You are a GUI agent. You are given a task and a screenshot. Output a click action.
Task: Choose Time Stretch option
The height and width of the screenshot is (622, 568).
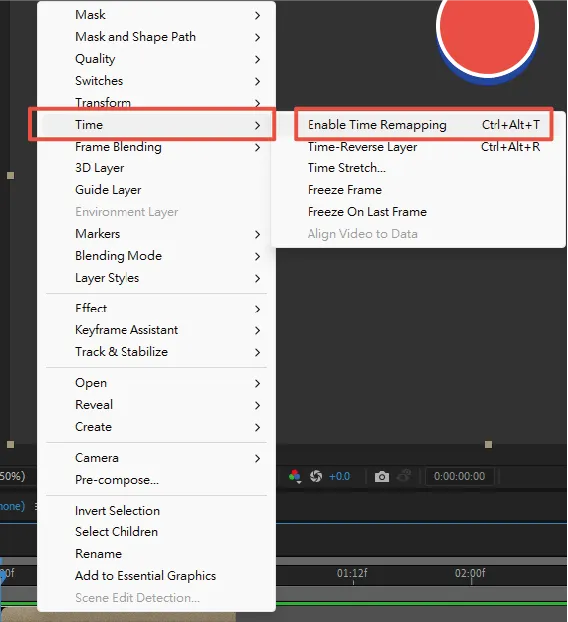[419, 168]
